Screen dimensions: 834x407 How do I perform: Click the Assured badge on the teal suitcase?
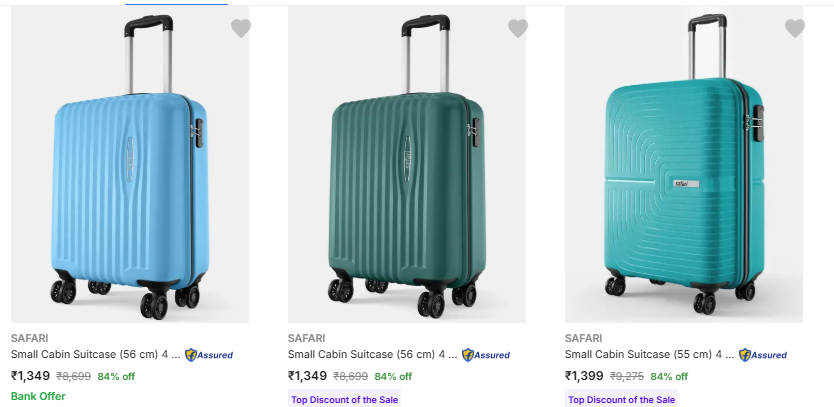pos(763,354)
